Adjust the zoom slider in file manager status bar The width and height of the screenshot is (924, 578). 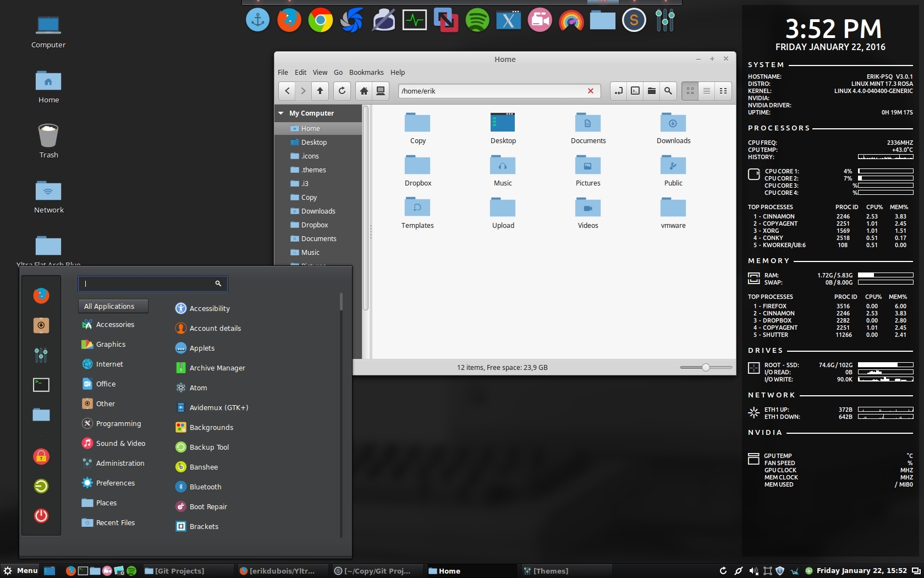pyautogui.click(x=706, y=367)
